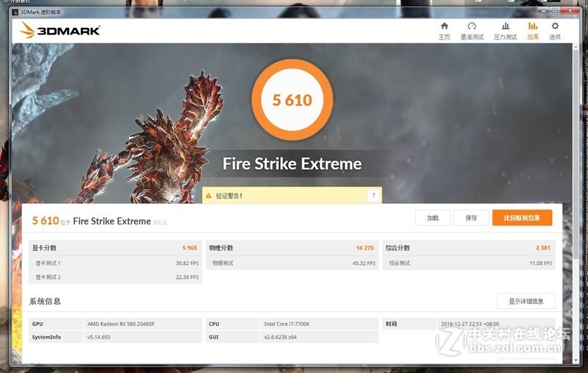Click the 3DMark logo in header
Screen dimensions: 588x373
click(60, 30)
